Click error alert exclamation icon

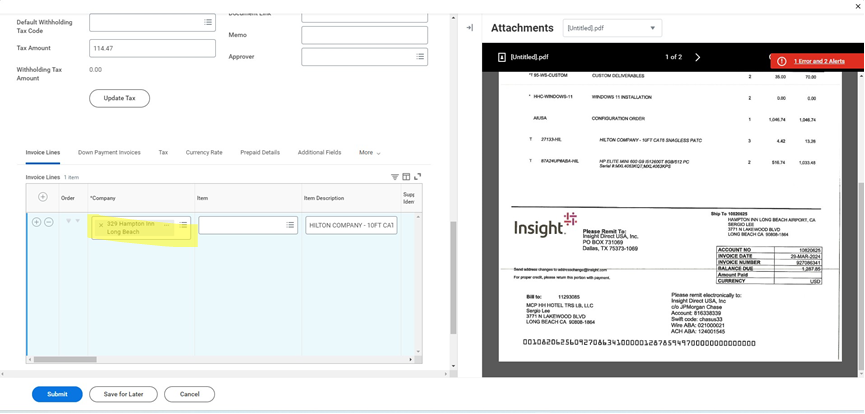(x=782, y=61)
